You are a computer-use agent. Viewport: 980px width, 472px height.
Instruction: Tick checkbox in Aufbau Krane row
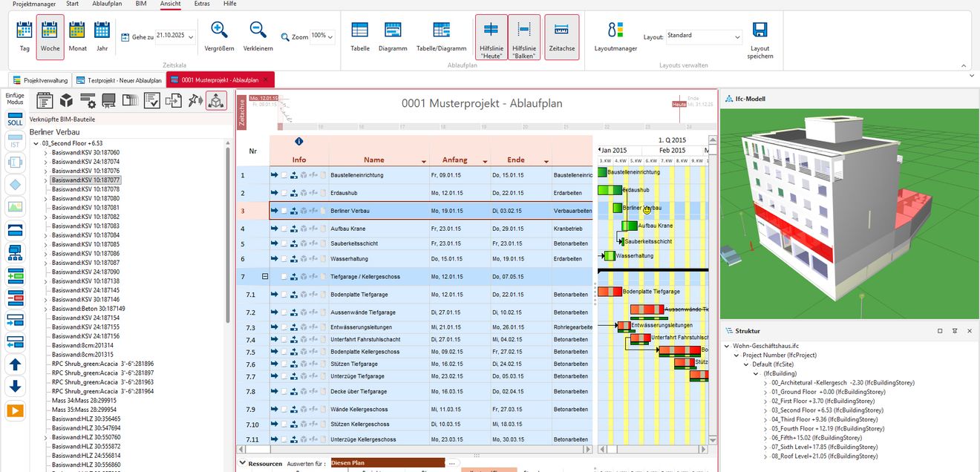(284, 229)
